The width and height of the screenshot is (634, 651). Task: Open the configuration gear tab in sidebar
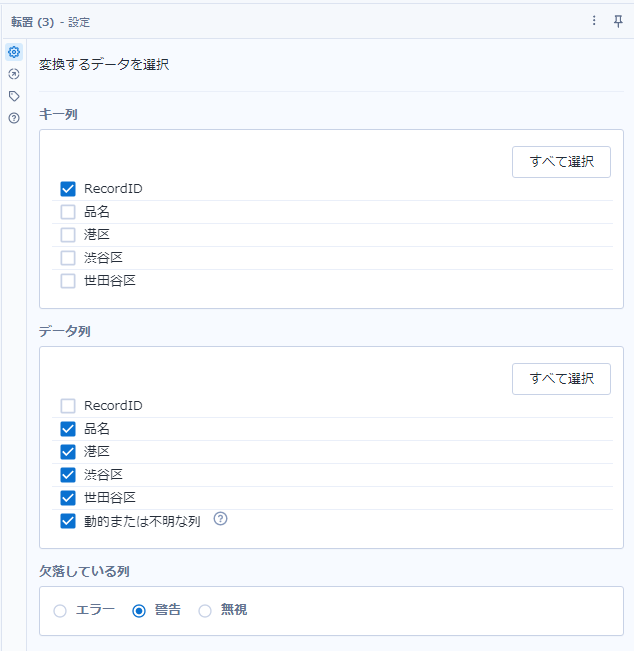[x=14, y=52]
